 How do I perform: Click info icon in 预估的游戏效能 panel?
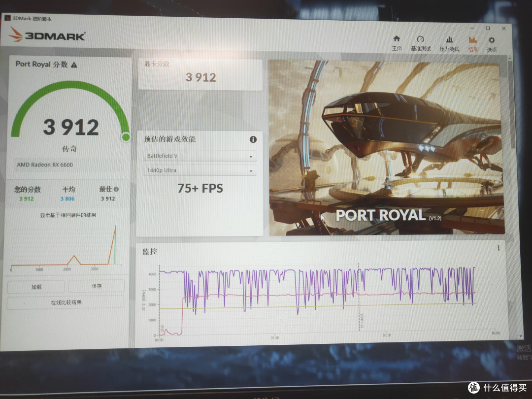click(x=253, y=139)
